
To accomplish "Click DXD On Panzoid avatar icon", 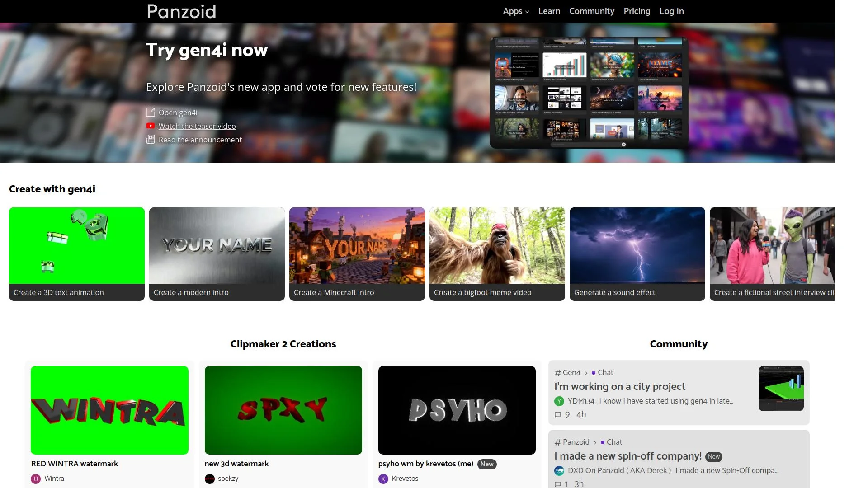I will coord(559,470).
